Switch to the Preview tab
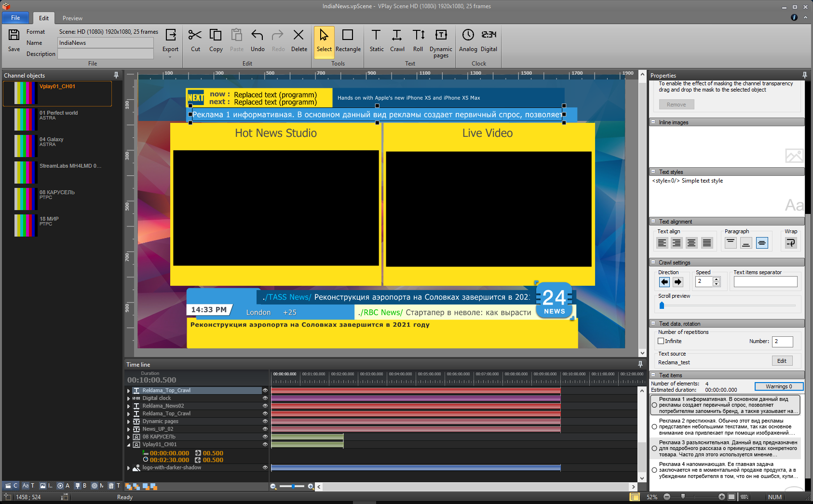This screenshot has height=504, width=813. pyautogui.click(x=72, y=18)
